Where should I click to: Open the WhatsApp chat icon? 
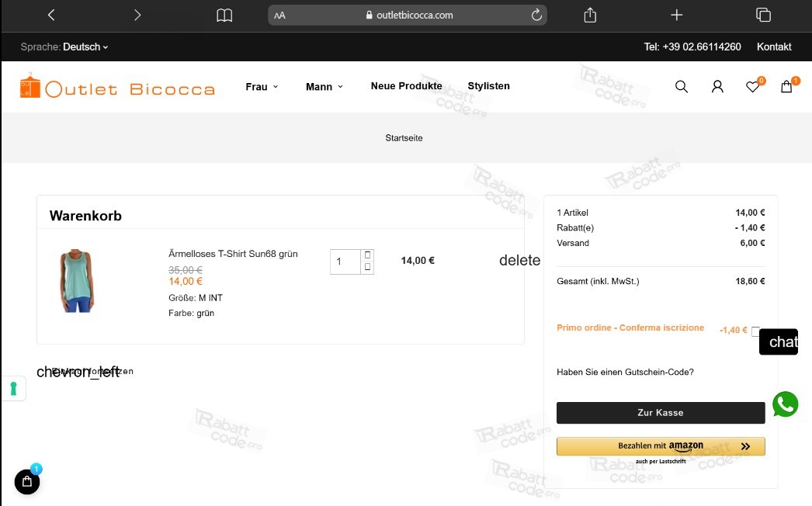click(785, 404)
